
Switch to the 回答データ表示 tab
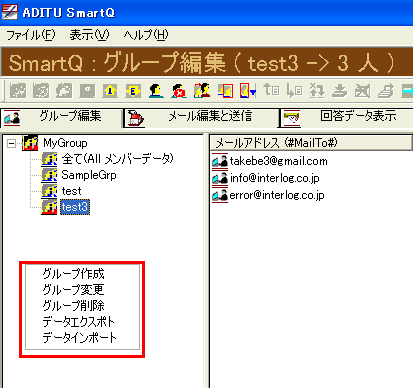click(346, 118)
